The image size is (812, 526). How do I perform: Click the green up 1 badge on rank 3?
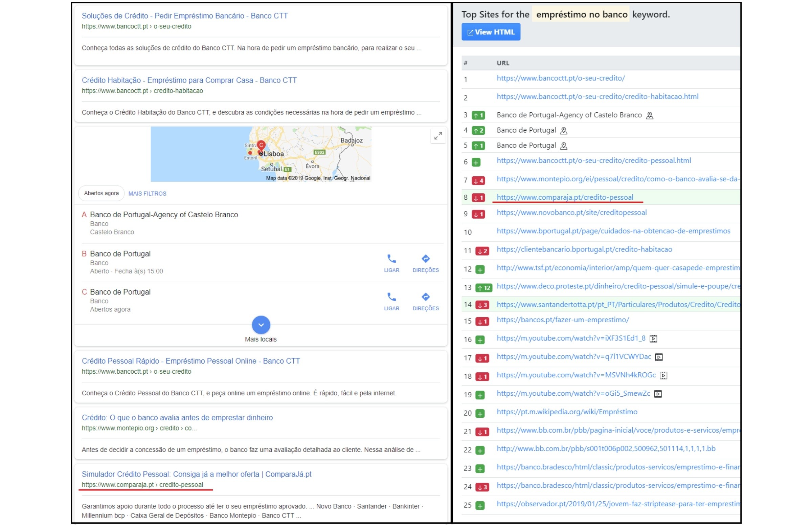(x=478, y=115)
